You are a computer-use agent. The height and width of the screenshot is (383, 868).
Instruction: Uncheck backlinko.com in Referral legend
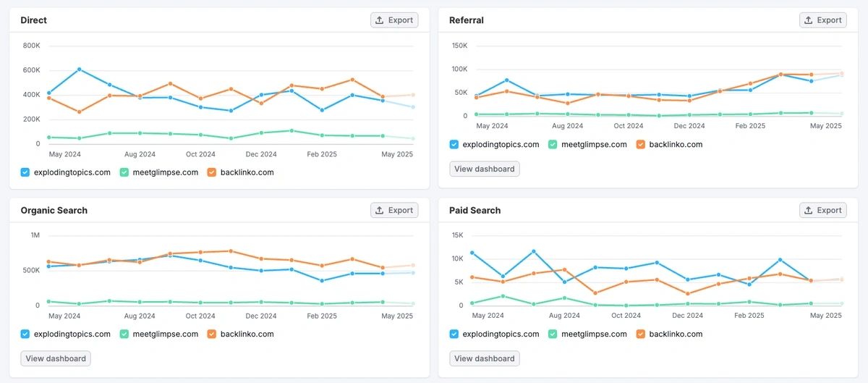click(x=641, y=144)
